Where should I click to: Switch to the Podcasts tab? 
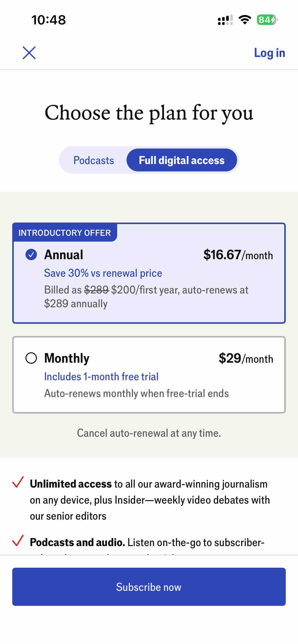coord(94,160)
